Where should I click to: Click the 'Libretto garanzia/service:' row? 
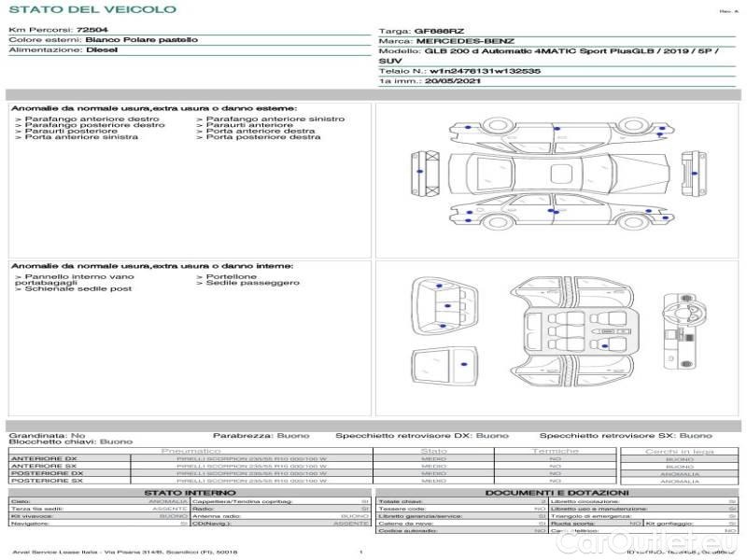[462, 516]
